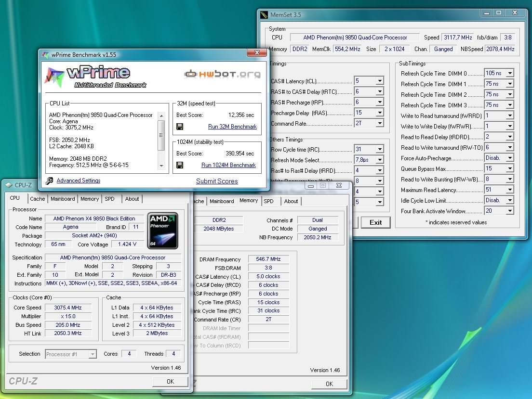The width and height of the screenshot is (532, 399).
Task: Open RAS# to CAS# Delay dropdown
Action: pos(380,91)
